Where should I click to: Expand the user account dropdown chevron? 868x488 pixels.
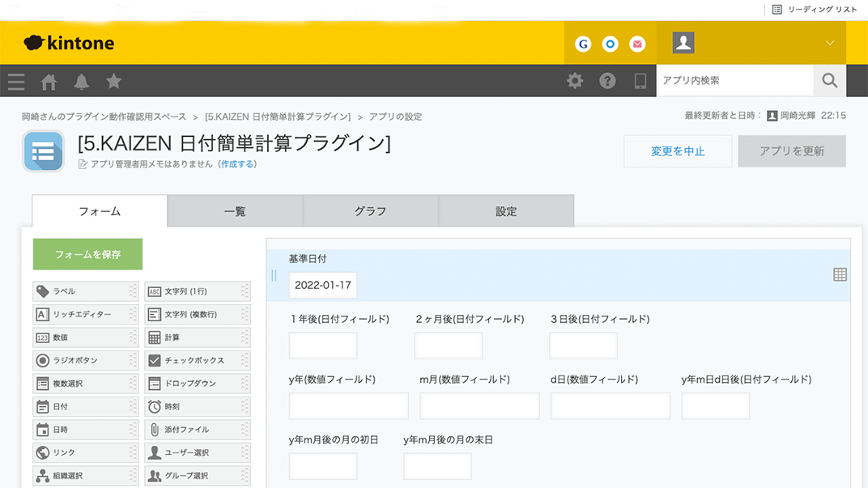click(829, 44)
